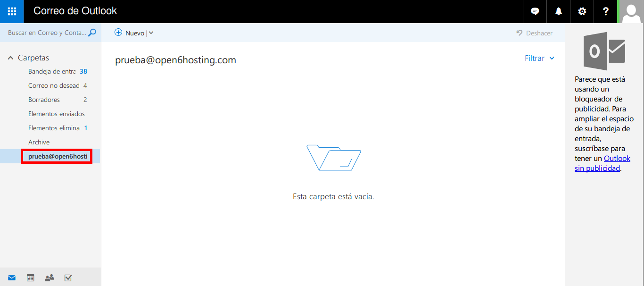The height and width of the screenshot is (286, 644).
Task: Click the Esta carpeta está vacía message
Action: pyautogui.click(x=333, y=197)
